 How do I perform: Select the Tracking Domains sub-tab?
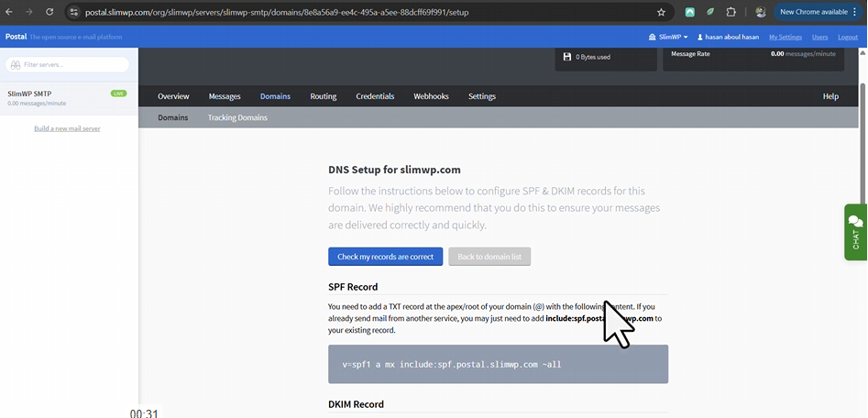pyautogui.click(x=237, y=117)
